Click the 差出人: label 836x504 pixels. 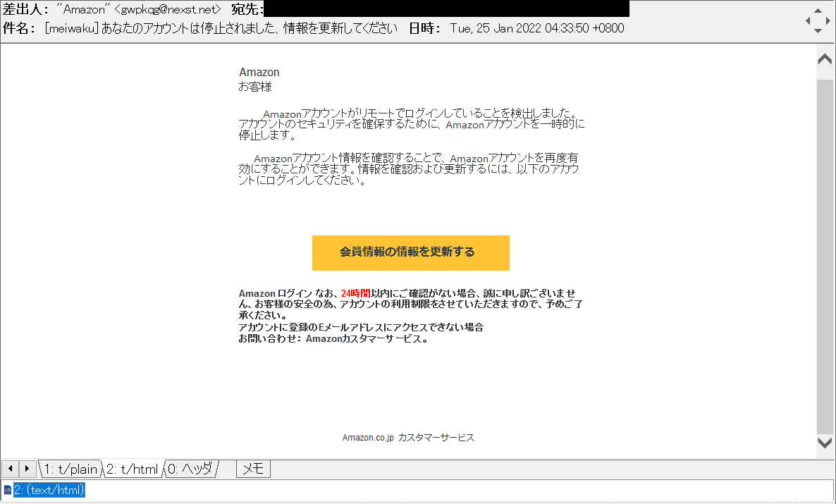pos(26,10)
